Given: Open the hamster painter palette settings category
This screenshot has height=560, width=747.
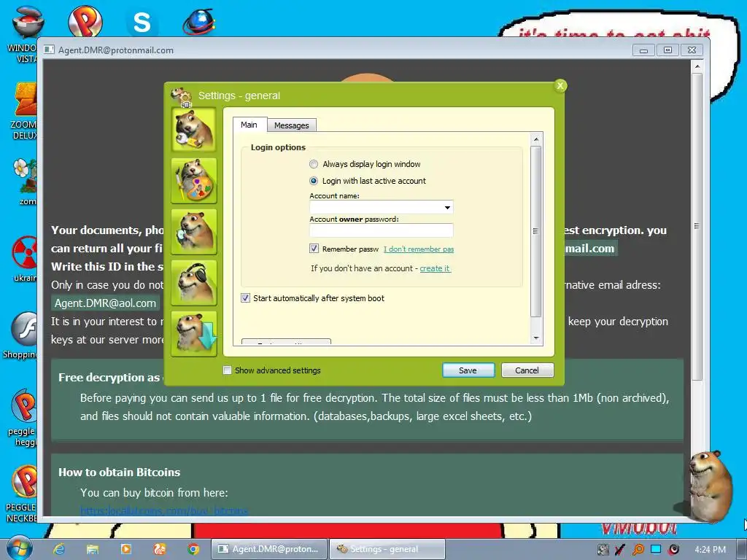Looking at the screenshot, I should 194,181.
